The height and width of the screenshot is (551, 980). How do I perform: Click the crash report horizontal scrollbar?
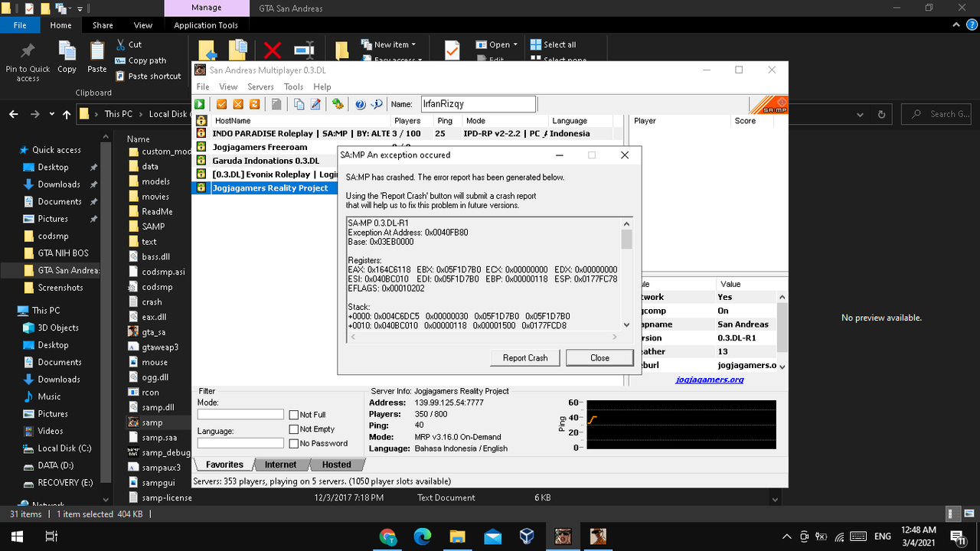[483, 337]
